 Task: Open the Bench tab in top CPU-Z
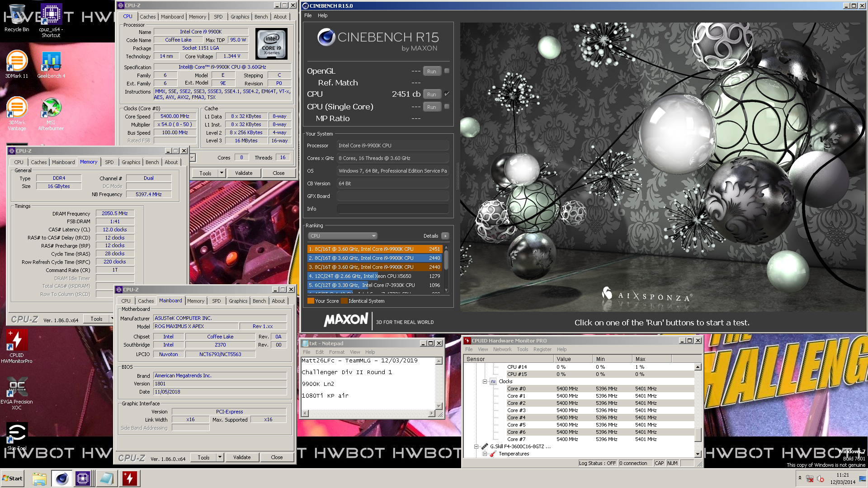(x=261, y=17)
